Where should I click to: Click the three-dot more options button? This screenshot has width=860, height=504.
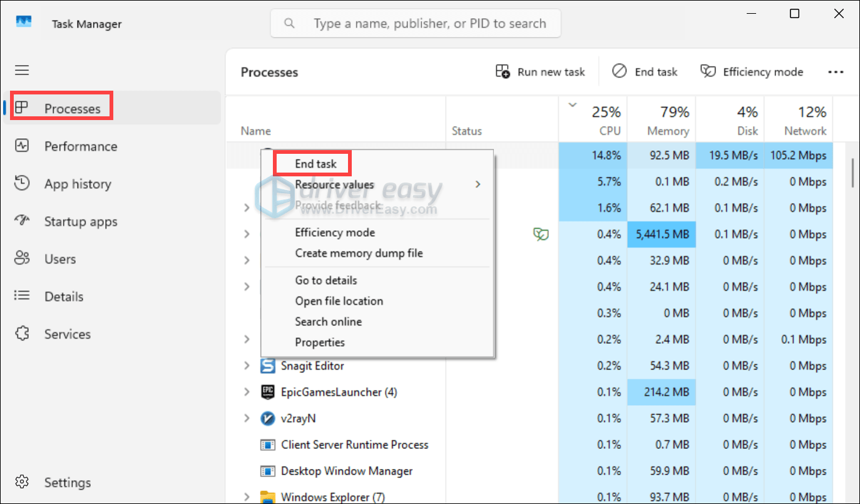point(836,72)
